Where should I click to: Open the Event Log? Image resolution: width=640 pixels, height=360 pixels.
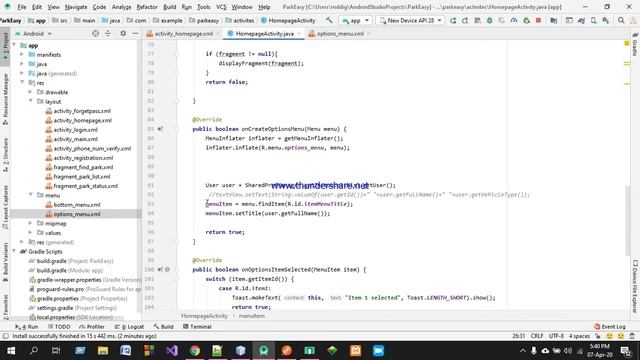[x=610, y=327]
